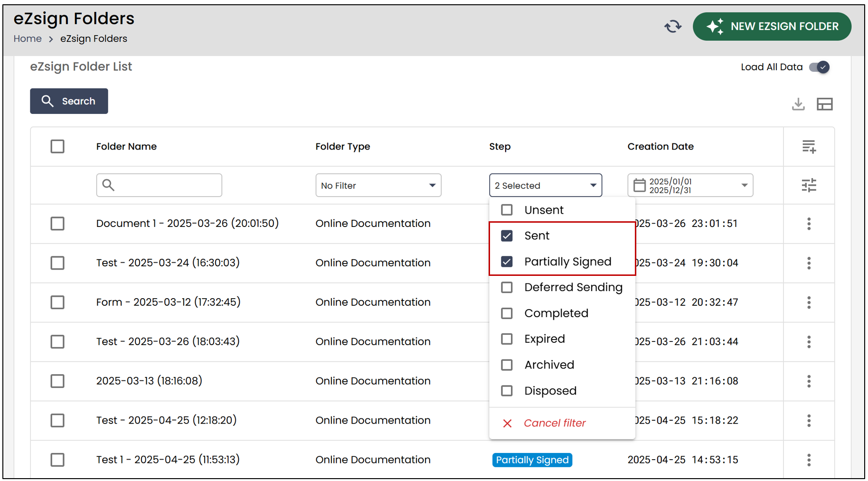Open the Folder Type No Filter dropdown
This screenshot has height=481, width=868.
[x=378, y=185]
